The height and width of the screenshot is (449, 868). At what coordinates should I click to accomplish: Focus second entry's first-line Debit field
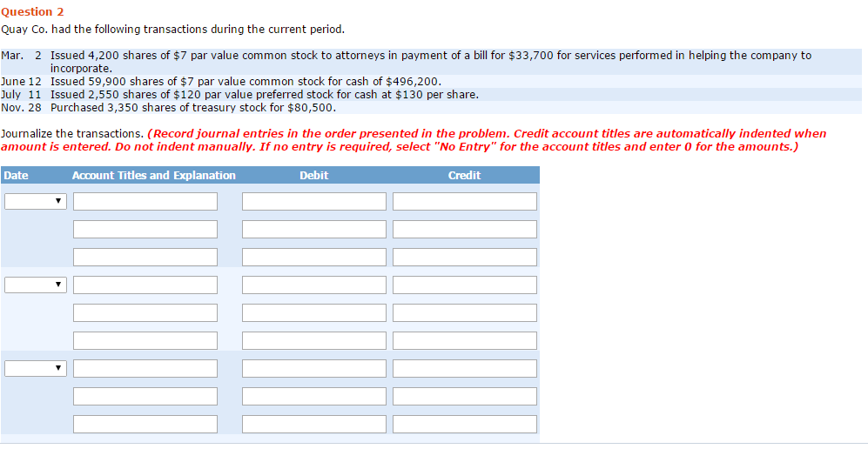313,285
